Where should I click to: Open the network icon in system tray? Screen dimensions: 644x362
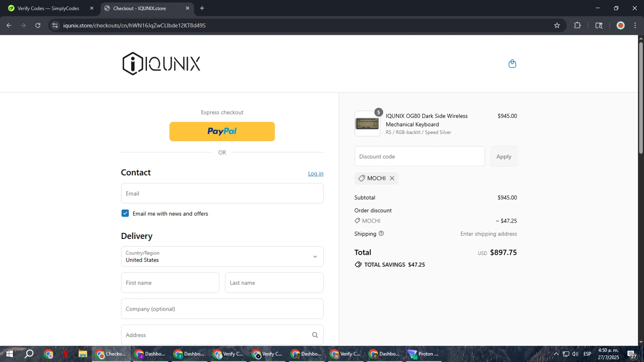[x=566, y=354]
